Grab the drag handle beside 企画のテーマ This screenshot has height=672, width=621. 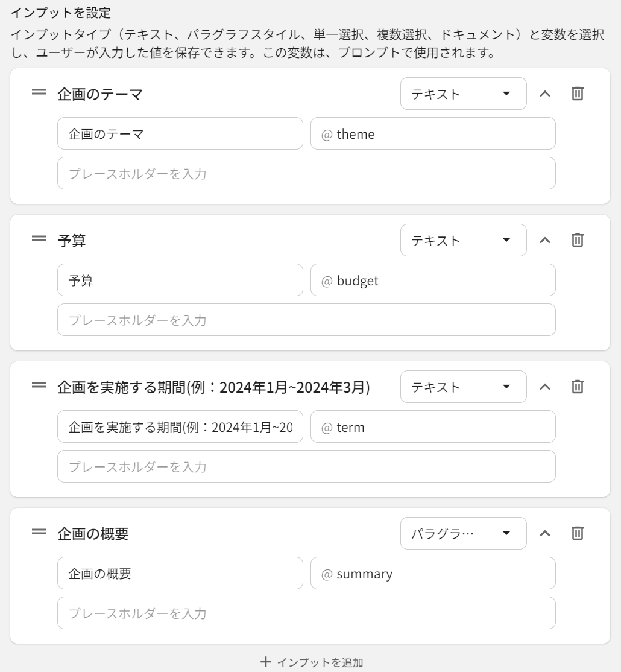click(x=39, y=94)
